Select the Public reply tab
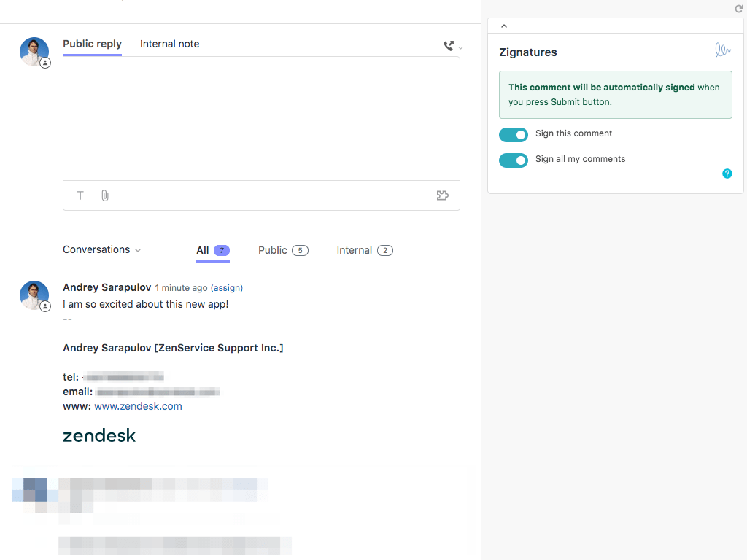This screenshot has height=560, width=747. click(x=92, y=44)
